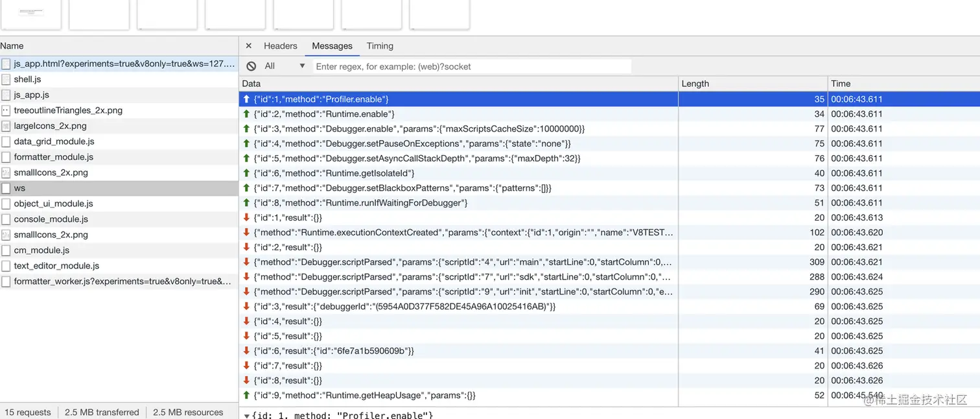Sort messages by Data column

(458, 84)
